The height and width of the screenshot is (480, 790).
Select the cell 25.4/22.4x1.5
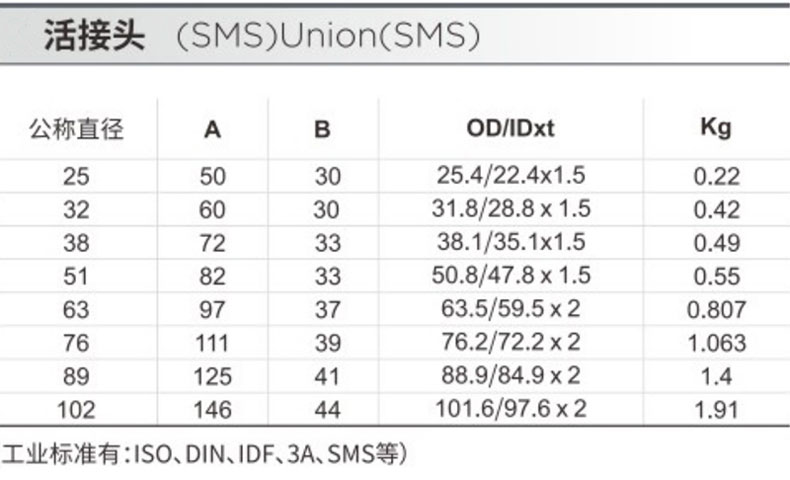tap(510, 176)
